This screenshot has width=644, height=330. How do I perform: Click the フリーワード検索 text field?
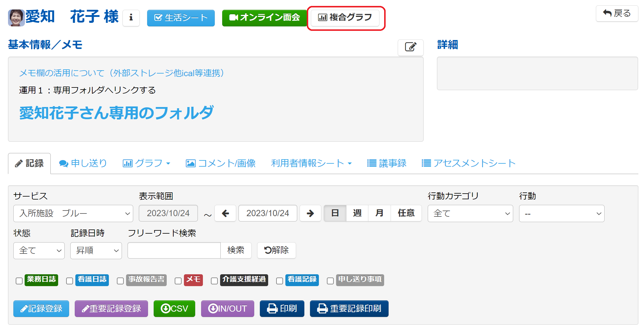pyautogui.click(x=174, y=251)
